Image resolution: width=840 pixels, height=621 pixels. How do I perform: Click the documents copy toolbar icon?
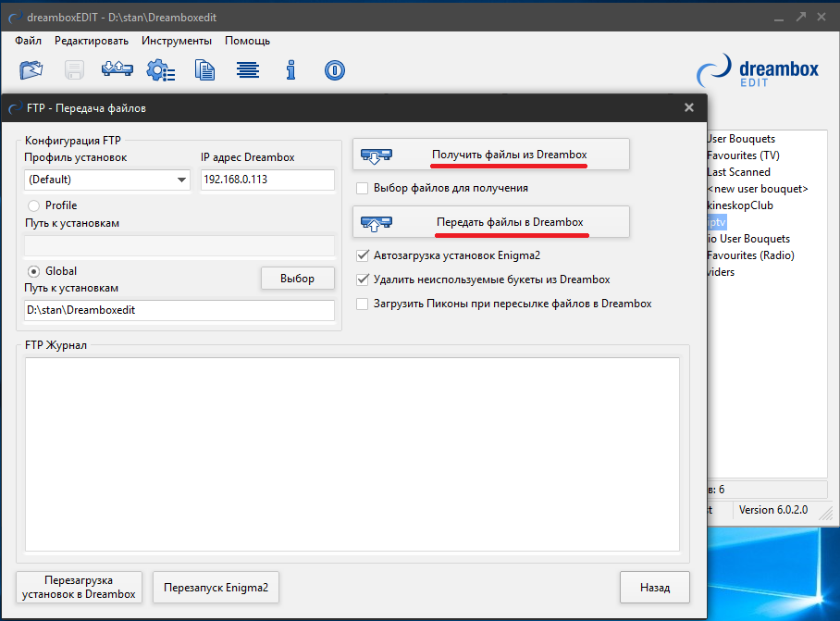(x=204, y=70)
